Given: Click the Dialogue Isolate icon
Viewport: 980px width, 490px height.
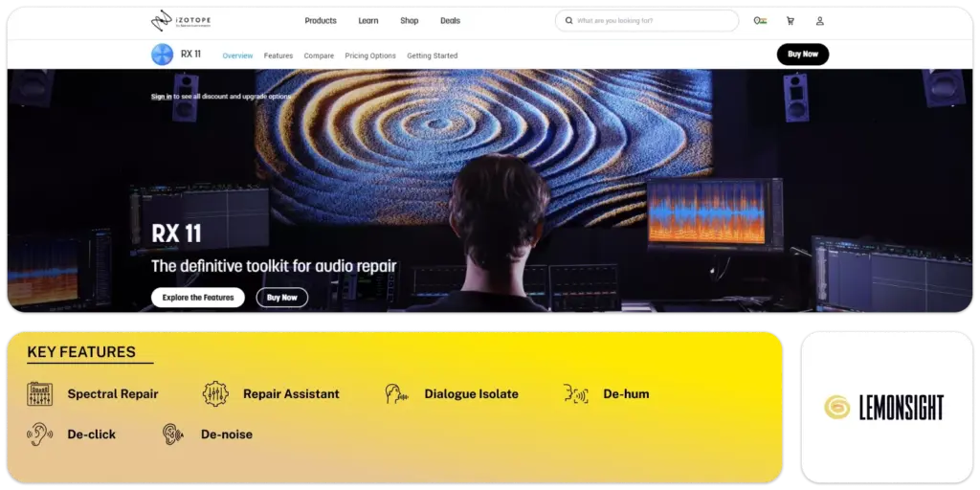Looking at the screenshot, I should (x=396, y=394).
